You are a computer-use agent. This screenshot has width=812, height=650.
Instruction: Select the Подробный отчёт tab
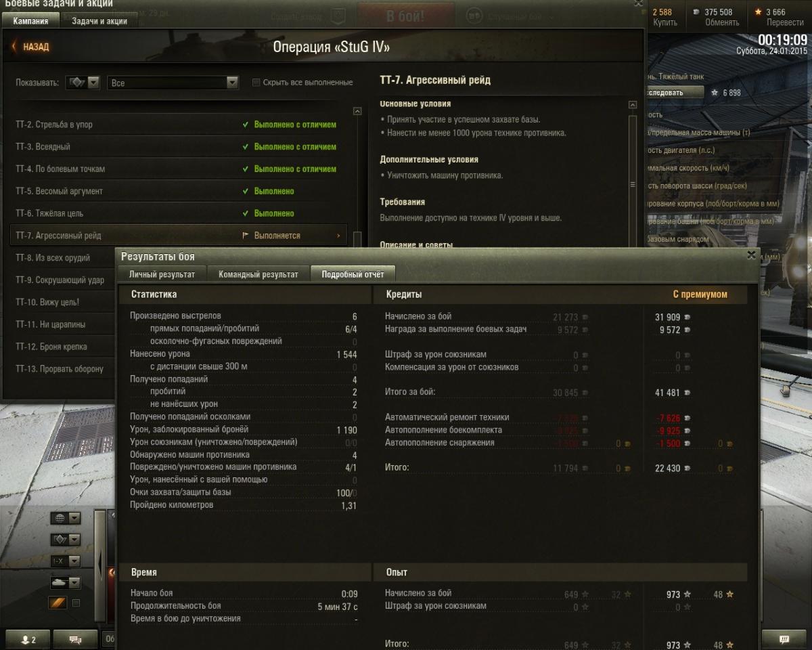(x=353, y=274)
